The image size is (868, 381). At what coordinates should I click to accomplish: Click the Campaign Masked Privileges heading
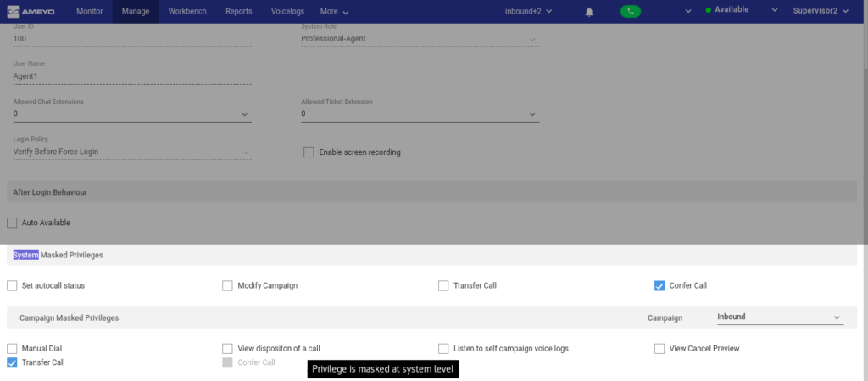(x=70, y=318)
